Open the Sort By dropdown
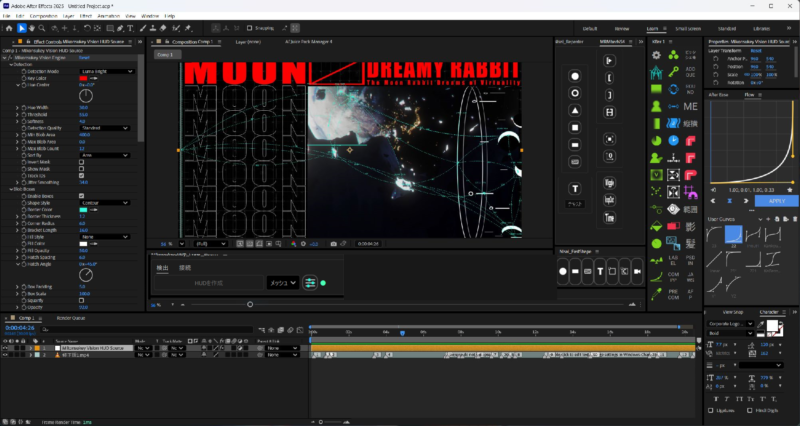 pos(105,155)
